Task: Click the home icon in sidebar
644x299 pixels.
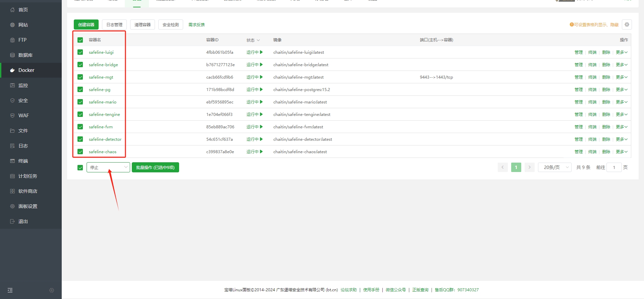Action: click(x=12, y=10)
